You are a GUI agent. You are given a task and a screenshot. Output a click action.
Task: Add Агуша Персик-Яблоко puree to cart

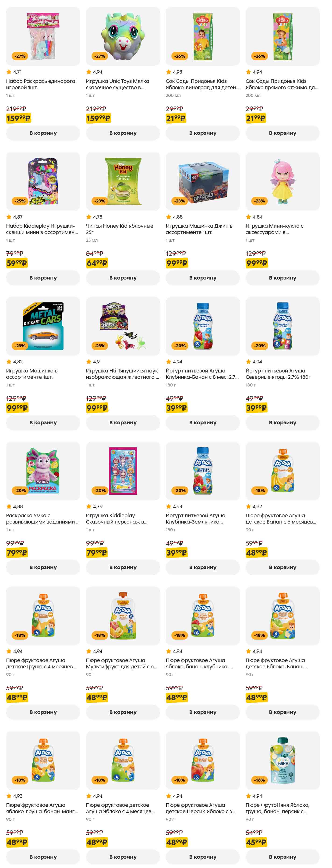click(203, 857)
